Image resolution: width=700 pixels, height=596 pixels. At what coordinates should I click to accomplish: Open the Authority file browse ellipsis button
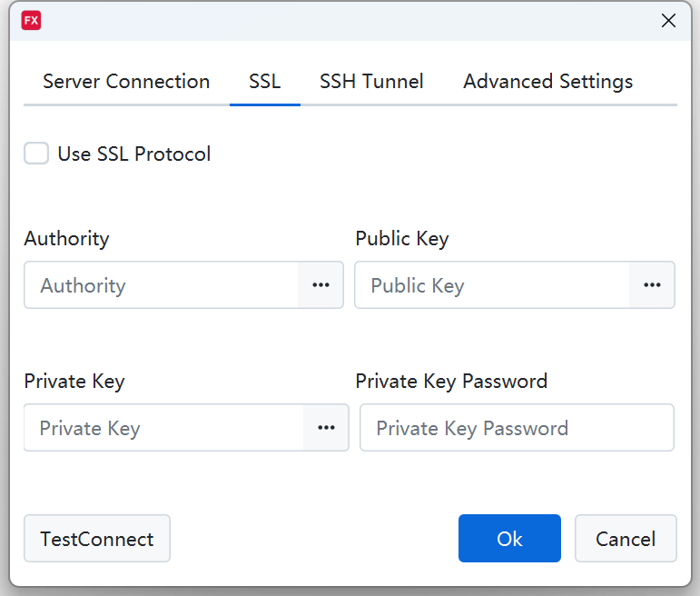tap(320, 285)
